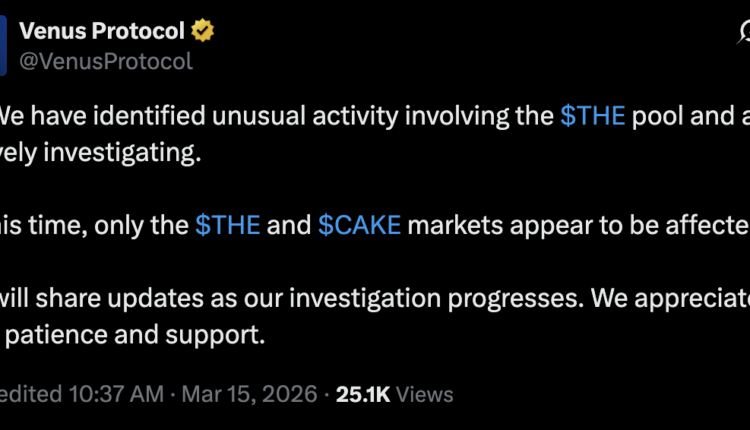Select the $THE cashtag before "and $CAKE"
This screenshot has width=750, height=430.
pos(228,224)
